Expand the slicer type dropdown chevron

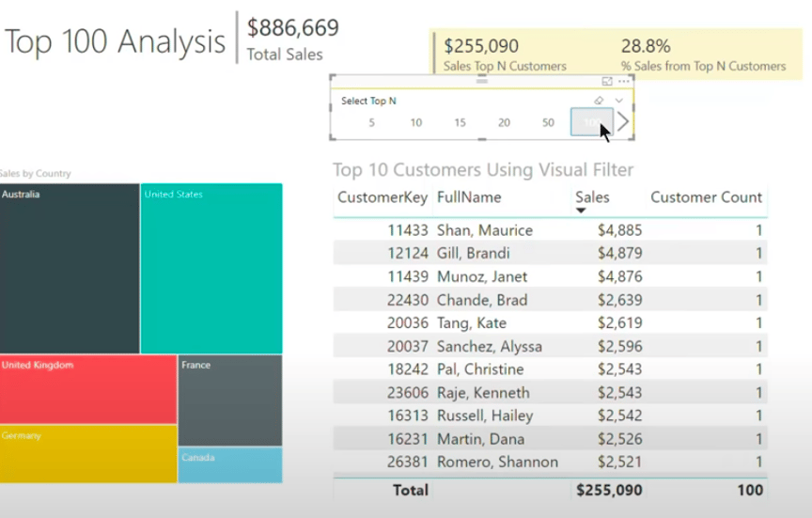(618, 101)
